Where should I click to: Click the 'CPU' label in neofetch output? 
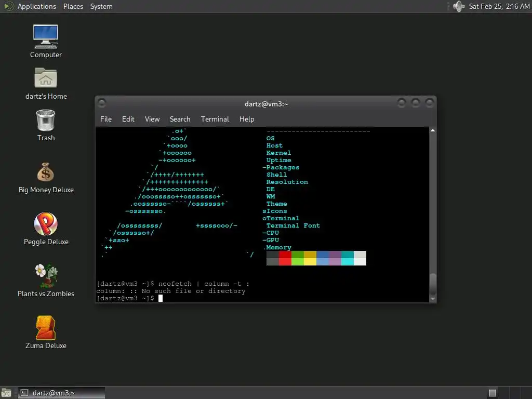point(272,233)
